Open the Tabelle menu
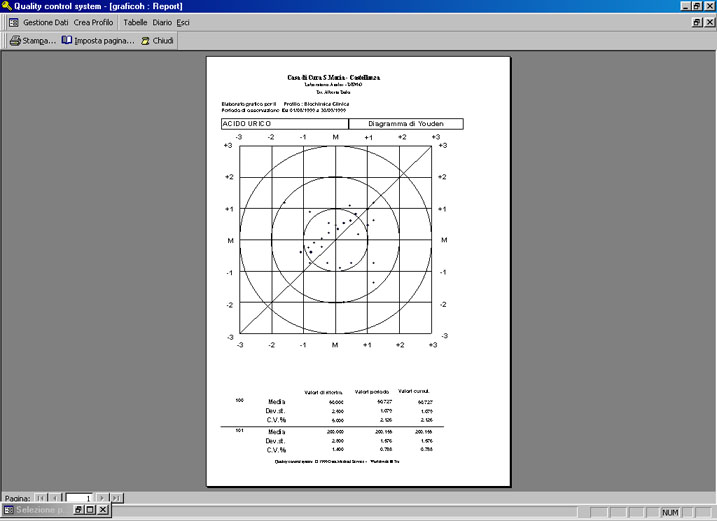Image resolution: width=717 pixels, height=521 pixels. pyautogui.click(x=135, y=22)
